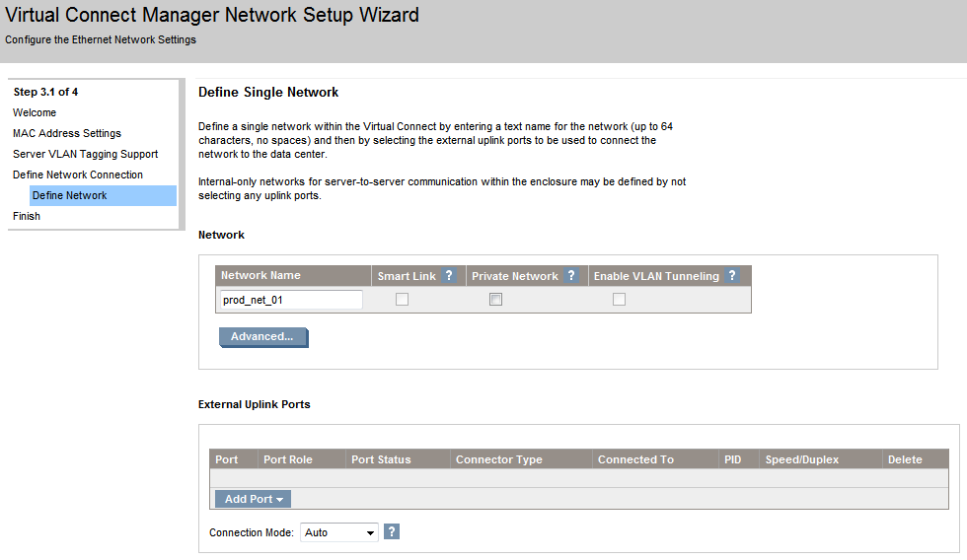Image resolution: width=967 pixels, height=560 pixels.
Task: Go to the Welcome wizard step
Action: (35, 112)
